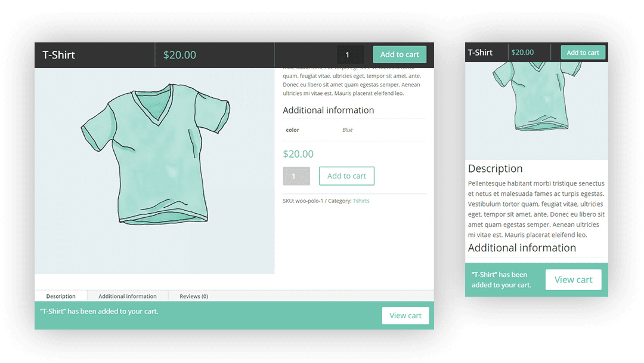Click the $20.00 price in the desktop sticky header

click(x=179, y=55)
